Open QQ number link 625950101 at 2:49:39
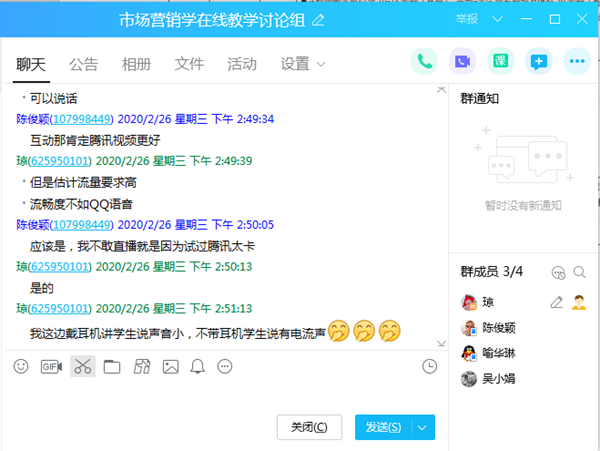 point(60,161)
